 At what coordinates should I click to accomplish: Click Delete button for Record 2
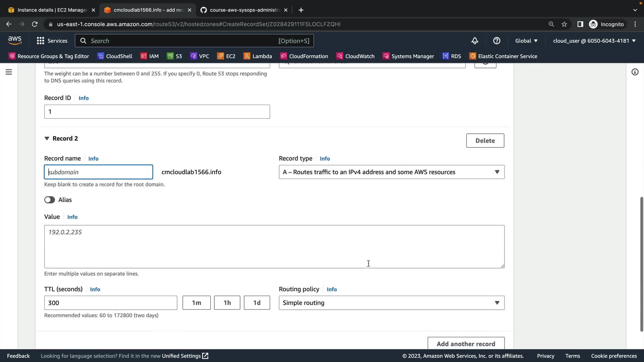pyautogui.click(x=485, y=140)
